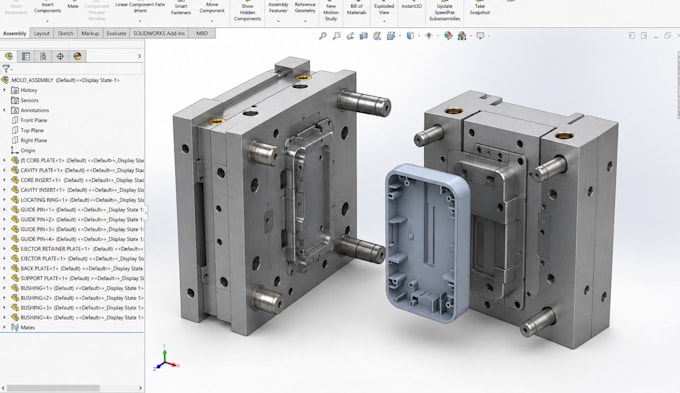Click the View Orientation icon
The width and height of the screenshot is (680, 393).
391,36
